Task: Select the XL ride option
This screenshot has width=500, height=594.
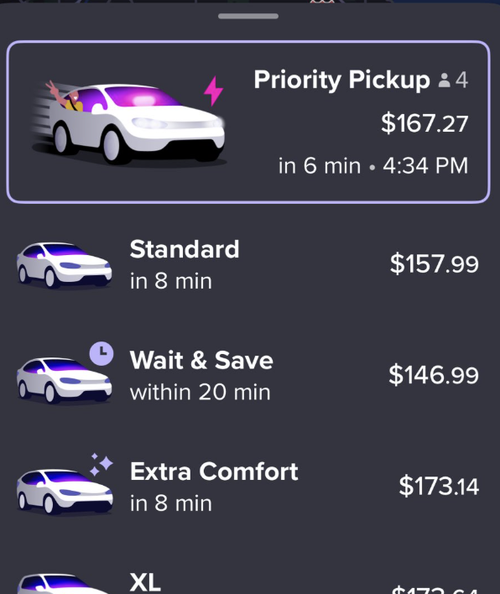Action: (x=248, y=580)
